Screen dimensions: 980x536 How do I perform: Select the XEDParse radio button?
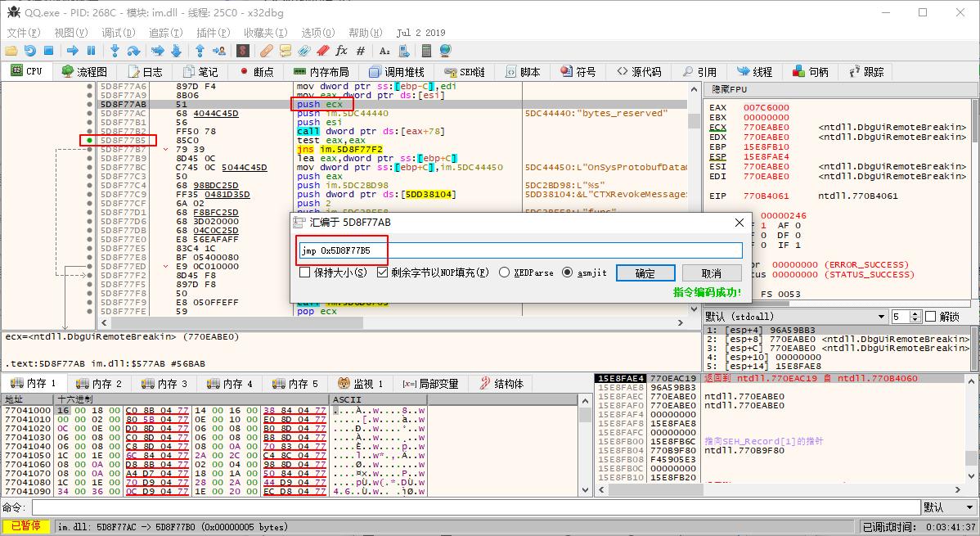pyautogui.click(x=504, y=273)
